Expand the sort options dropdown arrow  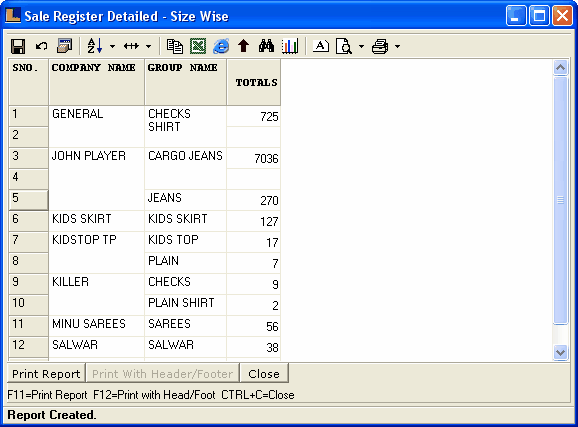click(112, 46)
